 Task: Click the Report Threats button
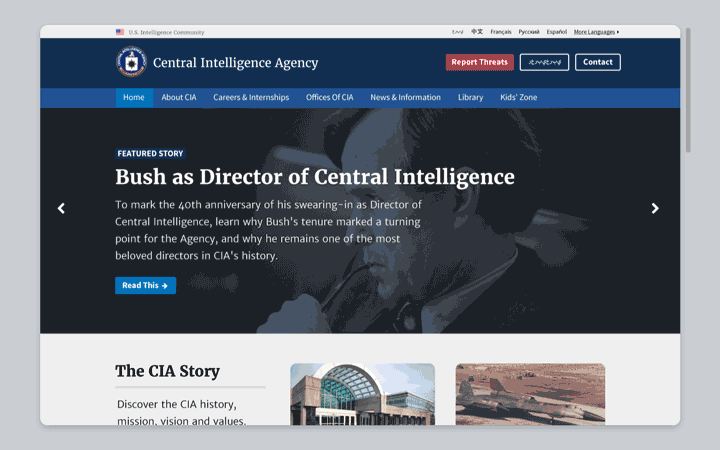click(479, 62)
